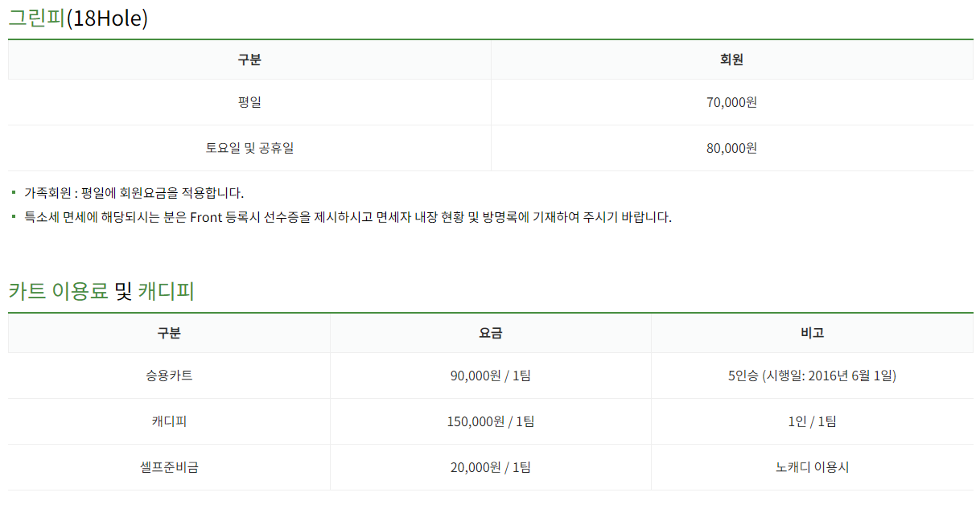The width and height of the screenshot is (980, 509).
Task: Select the 노캐디 이용시 remark cell
Action: (x=812, y=467)
